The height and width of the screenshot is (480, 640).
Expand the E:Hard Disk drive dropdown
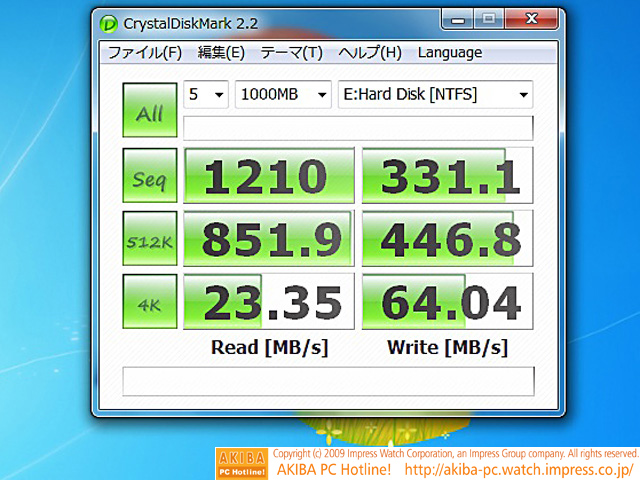coord(435,95)
